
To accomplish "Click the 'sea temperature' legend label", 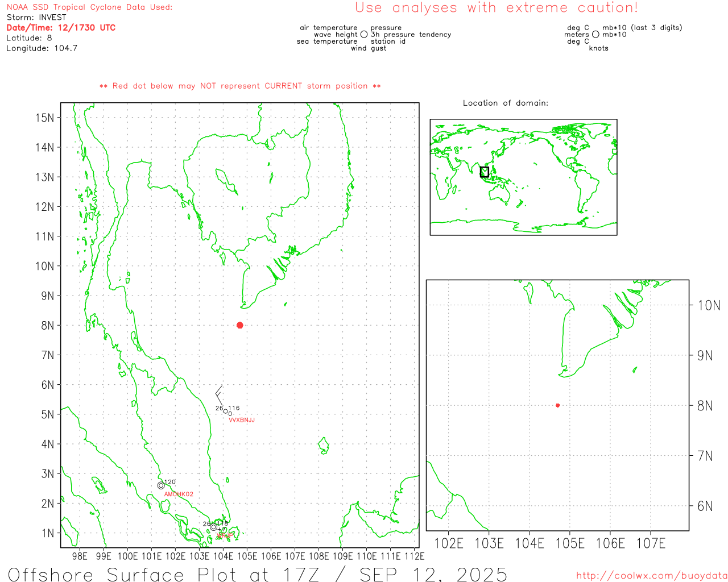I will point(327,41).
